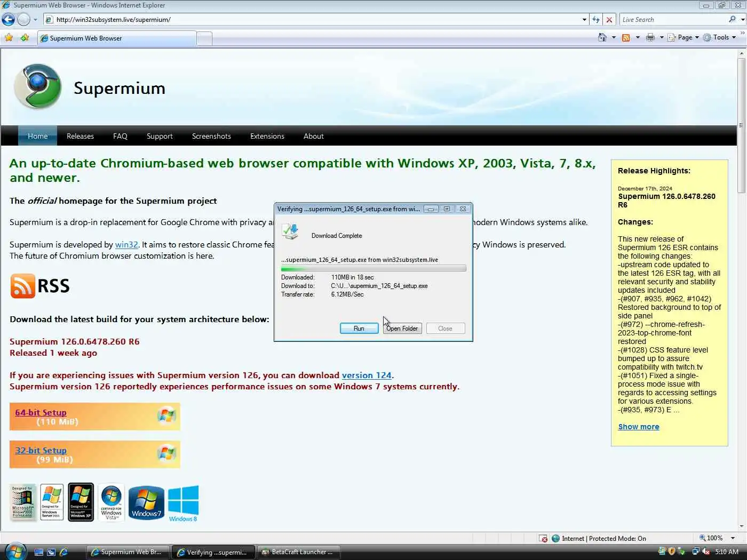Click the security shield tray icon
747x560 pixels.
(x=672, y=551)
